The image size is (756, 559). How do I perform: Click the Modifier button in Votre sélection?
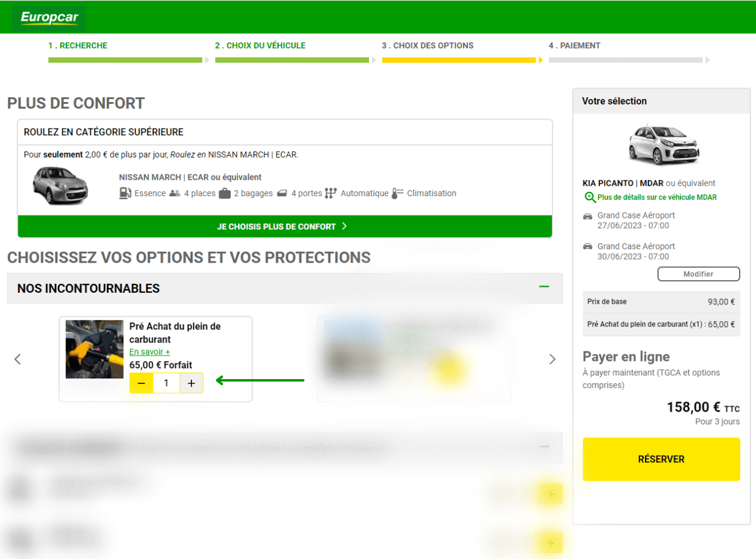697,273
